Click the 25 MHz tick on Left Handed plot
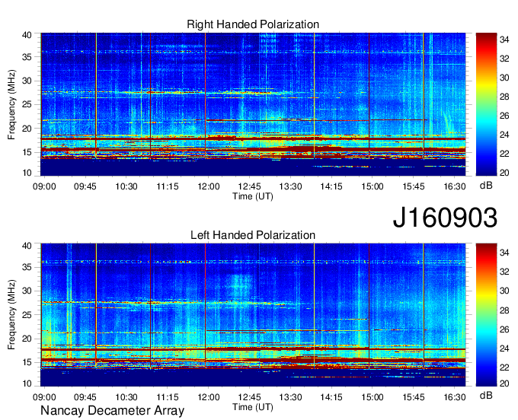Viewport: 518px width, 420px height. click(x=27, y=315)
